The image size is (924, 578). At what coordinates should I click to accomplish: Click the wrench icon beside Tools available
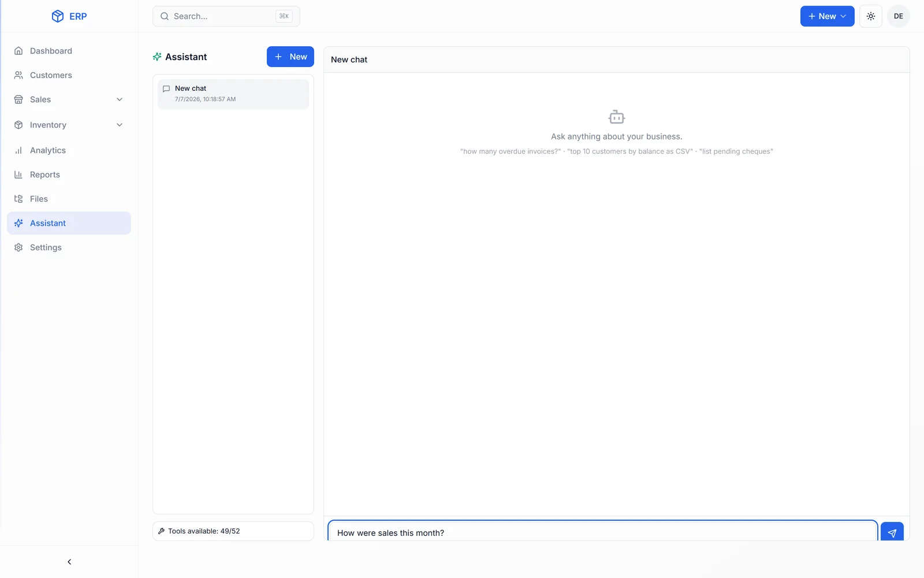[162, 531]
